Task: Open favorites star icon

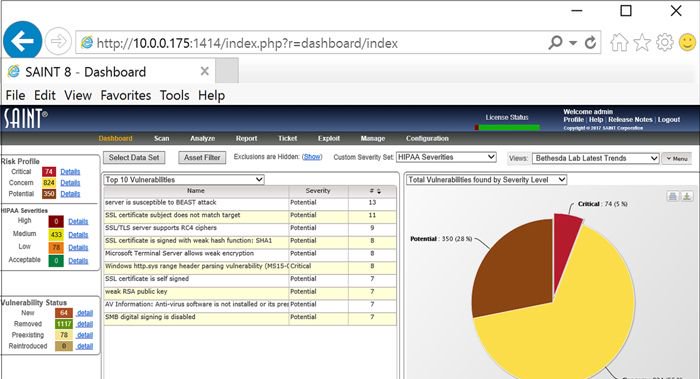Action: (x=642, y=43)
